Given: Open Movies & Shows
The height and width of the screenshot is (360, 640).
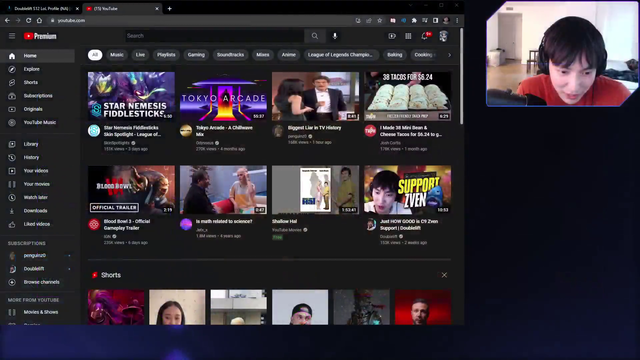Looking at the screenshot, I should pyautogui.click(x=37, y=312).
